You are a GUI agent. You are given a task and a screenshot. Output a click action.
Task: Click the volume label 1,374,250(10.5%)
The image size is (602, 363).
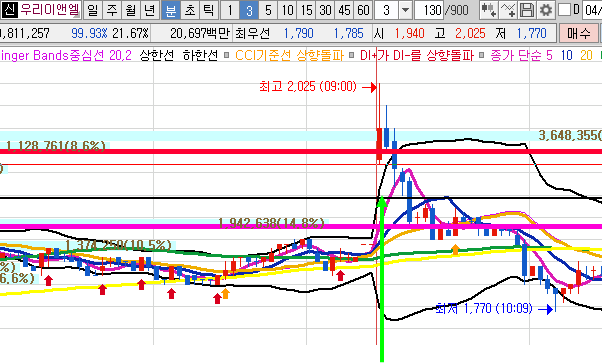(x=118, y=245)
